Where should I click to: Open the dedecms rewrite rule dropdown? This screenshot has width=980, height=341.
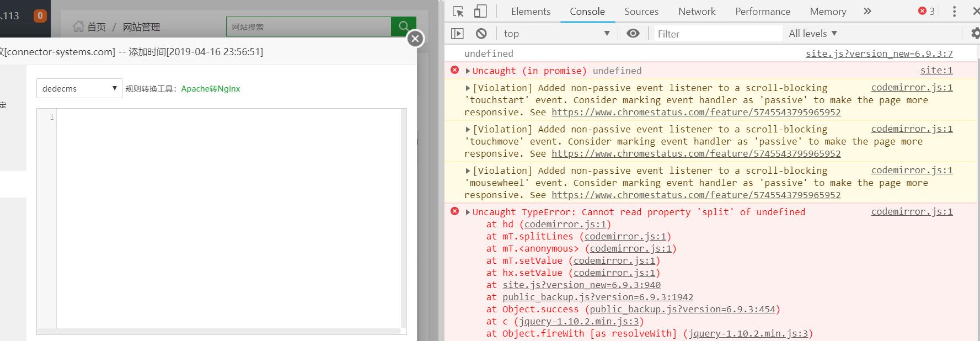[79, 88]
